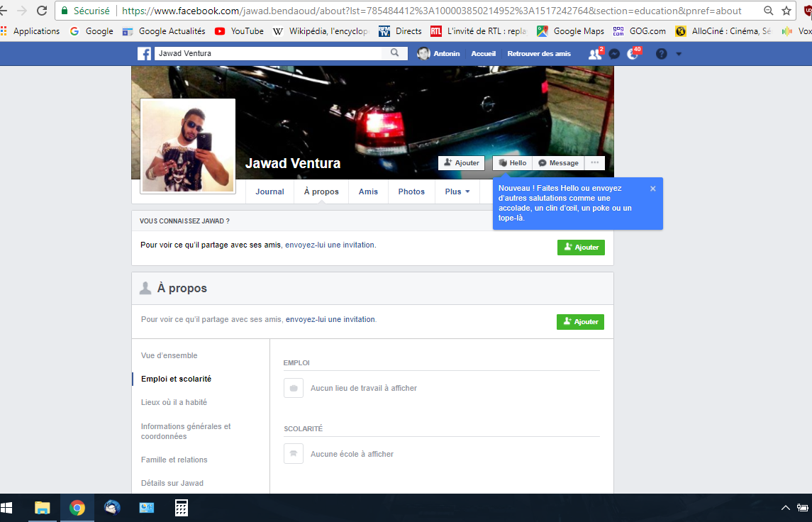Select Vue d'ensemble in sidebar
The width and height of the screenshot is (812, 522).
[x=169, y=355]
